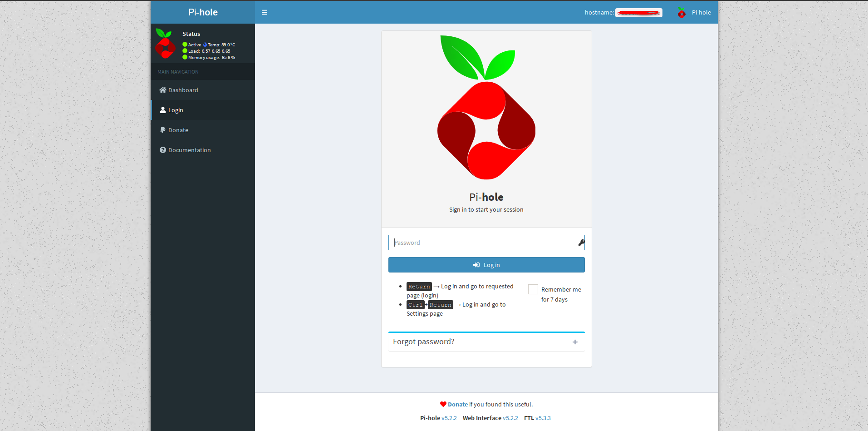Screen dimensions: 868x431
Task: Open Dashboard from the sidebar
Action: pyautogui.click(x=203, y=90)
